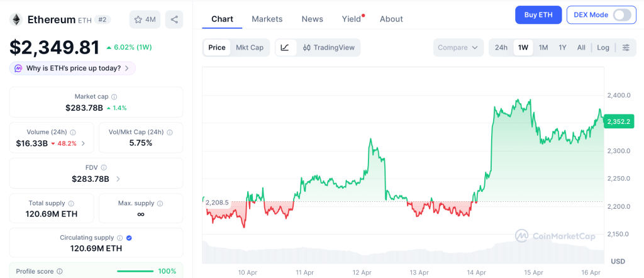Screen dimensions: 644x278
Task: Click the FDV info icon
Action: tap(104, 168)
